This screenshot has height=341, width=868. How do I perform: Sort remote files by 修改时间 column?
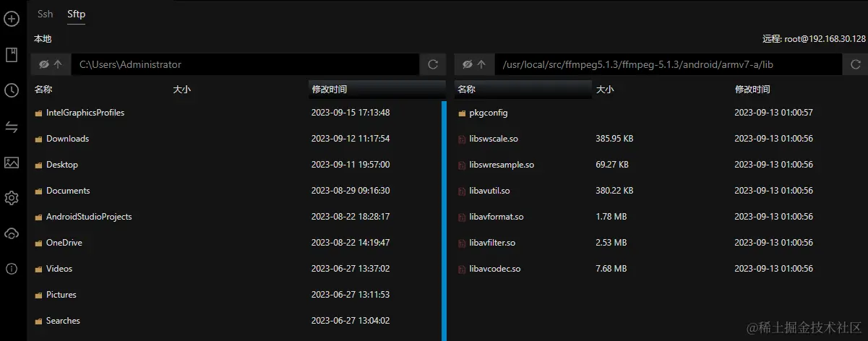click(752, 90)
